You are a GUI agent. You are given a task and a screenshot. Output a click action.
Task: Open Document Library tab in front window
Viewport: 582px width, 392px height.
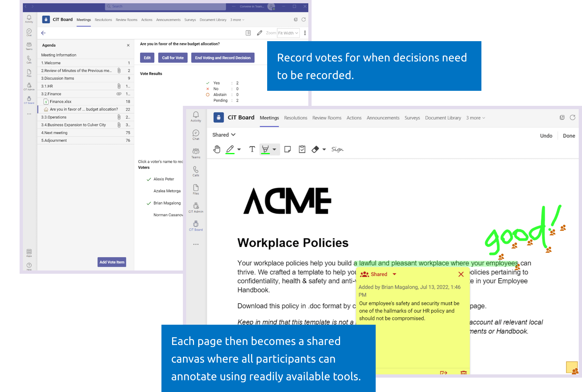pyautogui.click(x=443, y=118)
